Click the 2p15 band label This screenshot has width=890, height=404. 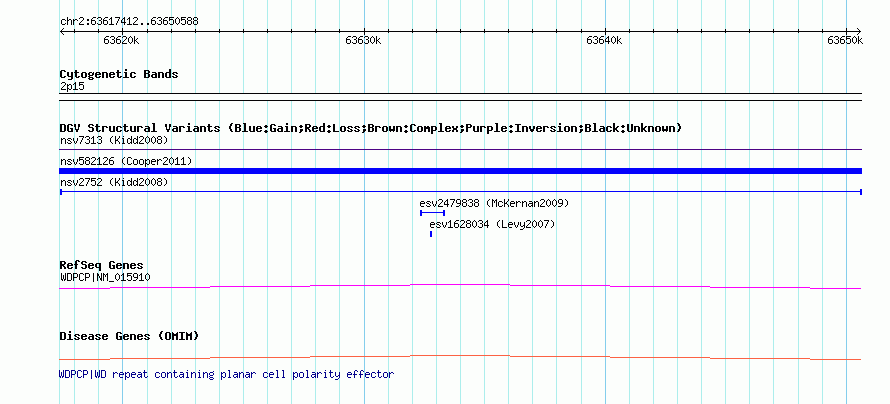click(72, 87)
